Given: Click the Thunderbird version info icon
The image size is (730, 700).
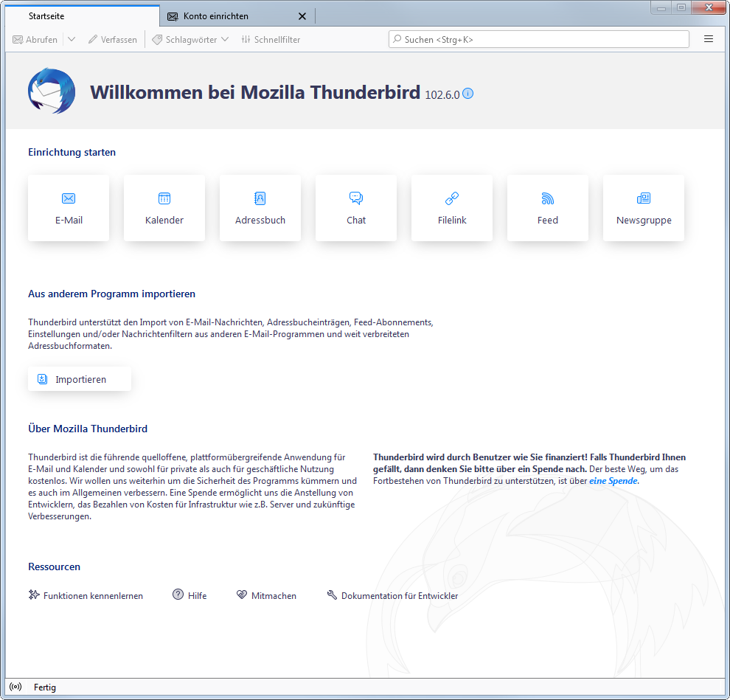Looking at the screenshot, I should (468, 94).
